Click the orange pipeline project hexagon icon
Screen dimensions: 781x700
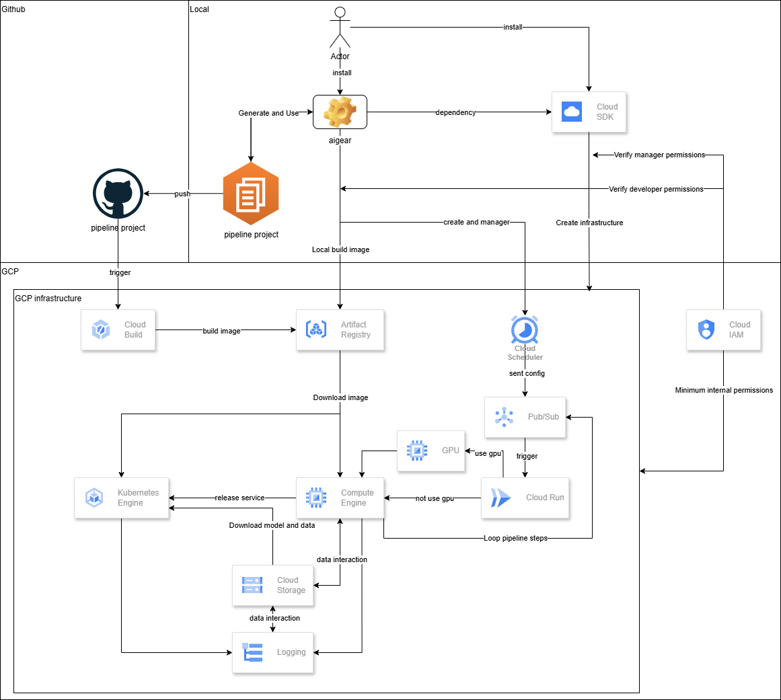pos(250,194)
